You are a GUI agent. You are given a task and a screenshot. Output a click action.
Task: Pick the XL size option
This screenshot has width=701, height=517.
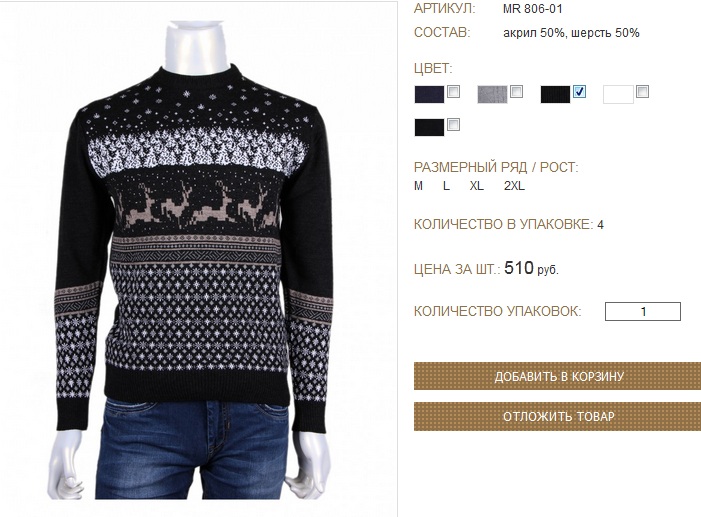(477, 186)
